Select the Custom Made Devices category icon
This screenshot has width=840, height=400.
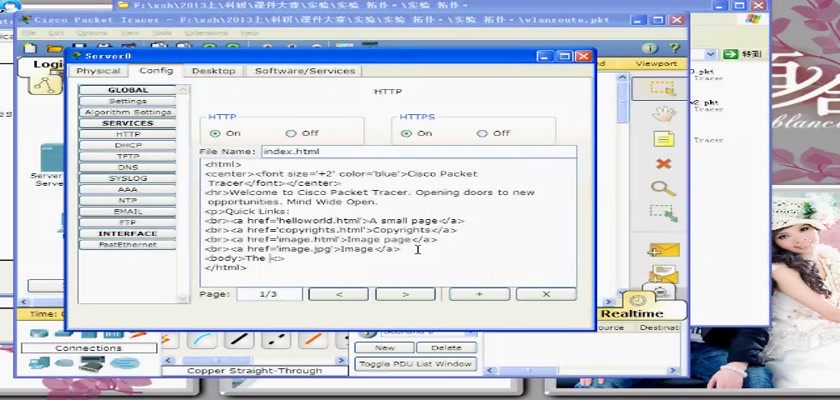(x=92, y=364)
